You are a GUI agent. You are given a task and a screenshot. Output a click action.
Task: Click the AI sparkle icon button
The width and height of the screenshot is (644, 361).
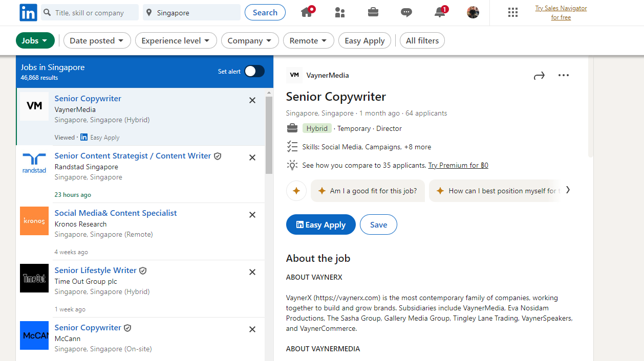click(x=296, y=191)
